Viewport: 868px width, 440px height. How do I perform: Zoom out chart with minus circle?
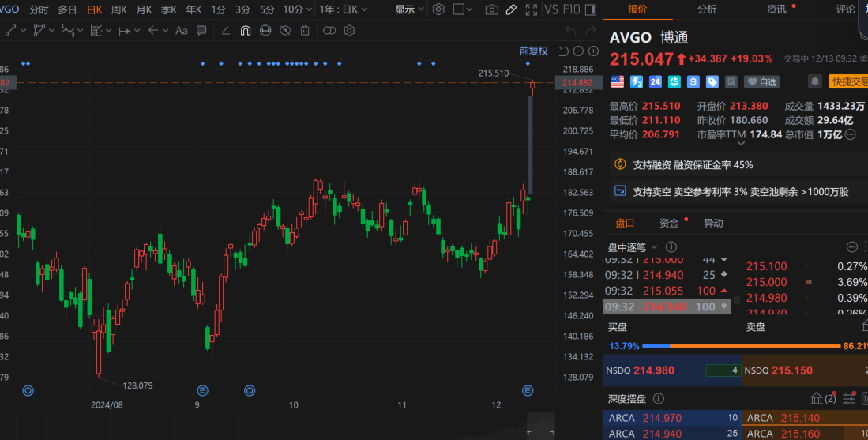tap(578, 51)
